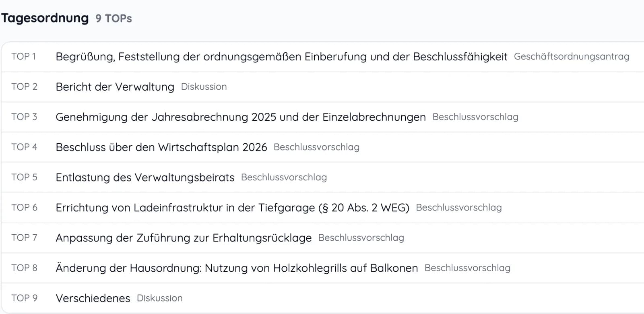Screen dimensions: 644x314
Task: Open 'Anpassung der Zuführung zur Erhaltungsrücklage'
Action: pos(184,238)
